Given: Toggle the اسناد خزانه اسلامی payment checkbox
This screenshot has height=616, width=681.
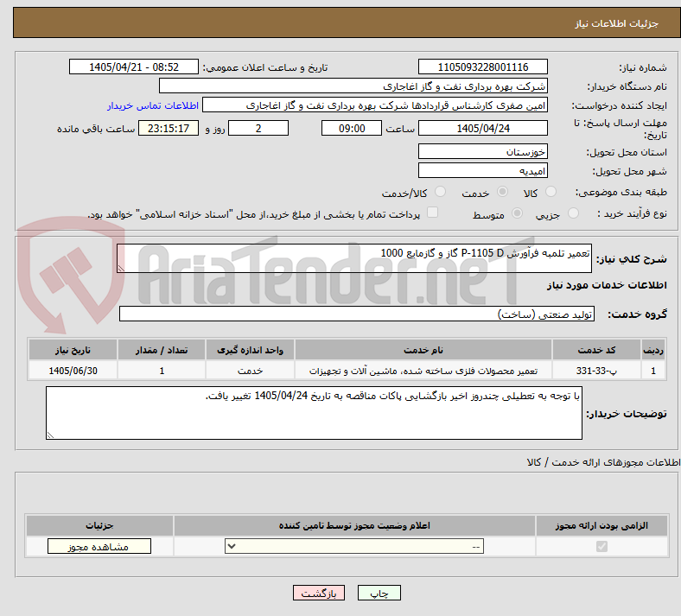Looking at the screenshot, I should (433, 213).
